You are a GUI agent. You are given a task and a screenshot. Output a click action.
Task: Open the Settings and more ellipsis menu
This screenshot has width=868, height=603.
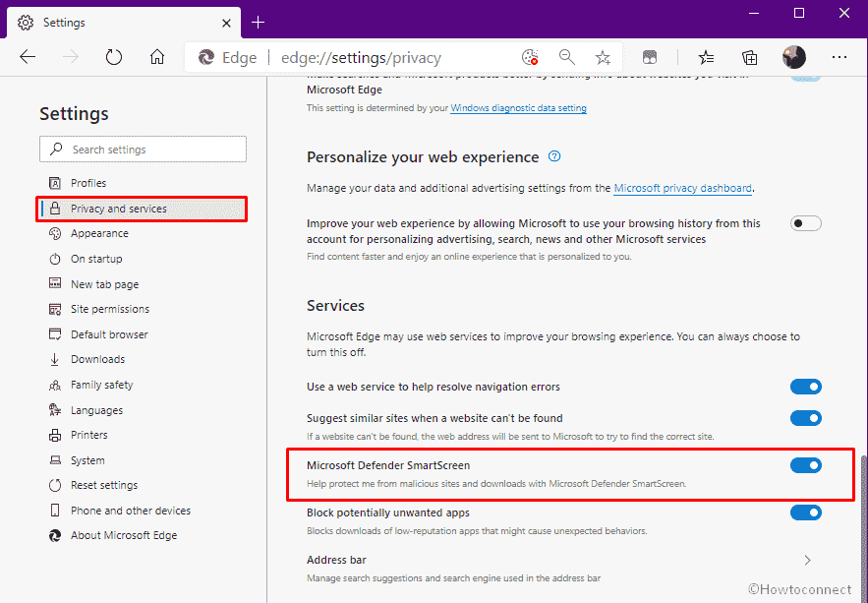(839, 57)
